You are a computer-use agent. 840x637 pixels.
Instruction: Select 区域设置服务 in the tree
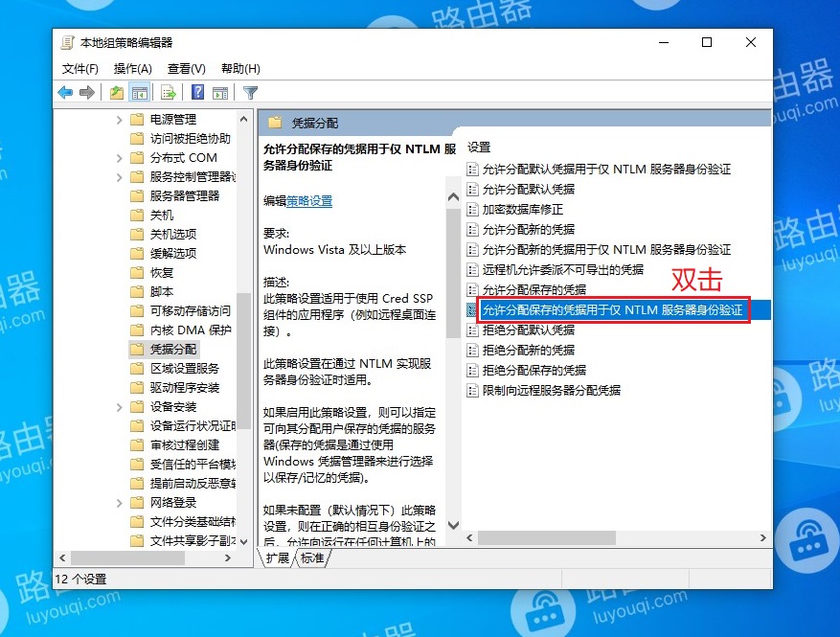[185, 369]
